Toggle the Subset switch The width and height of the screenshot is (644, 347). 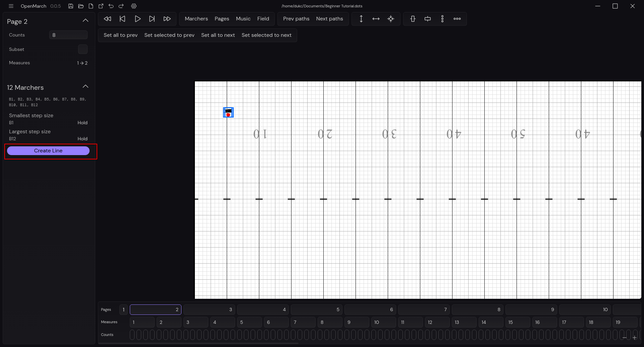tap(83, 49)
